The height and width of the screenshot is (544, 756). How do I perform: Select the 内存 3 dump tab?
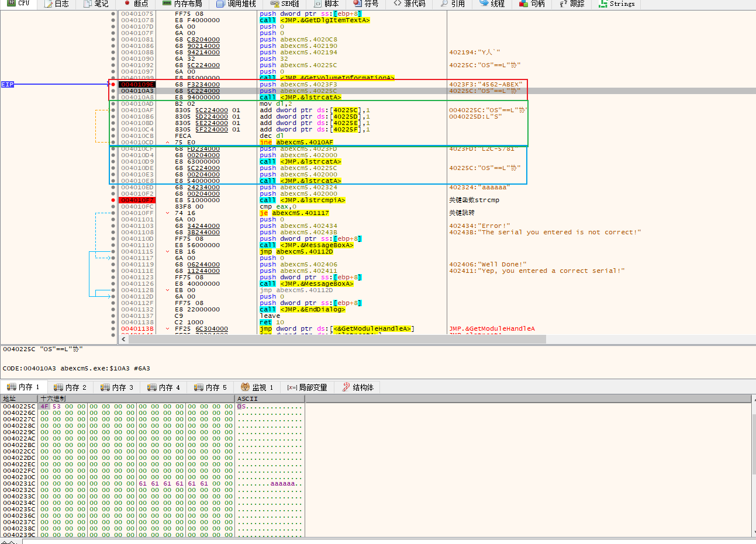[117, 387]
